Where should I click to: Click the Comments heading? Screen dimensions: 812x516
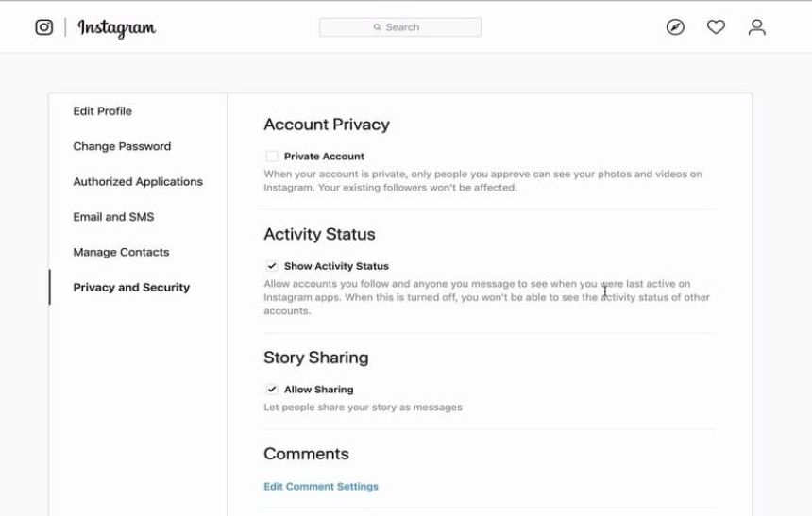point(306,454)
